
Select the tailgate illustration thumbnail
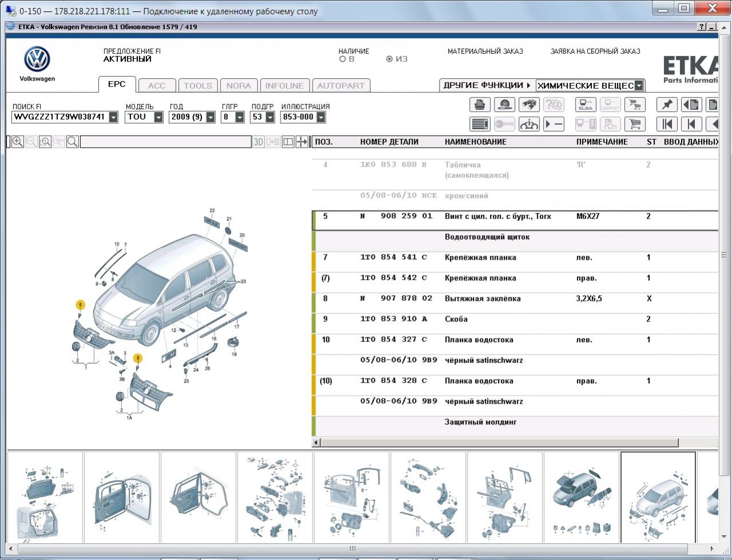click(x=45, y=497)
